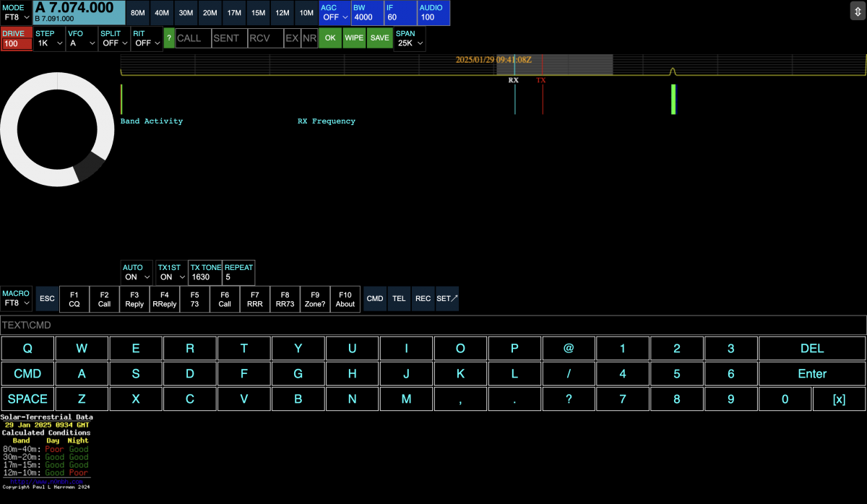Toggle the NR button

pyautogui.click(x=309, y=38)
